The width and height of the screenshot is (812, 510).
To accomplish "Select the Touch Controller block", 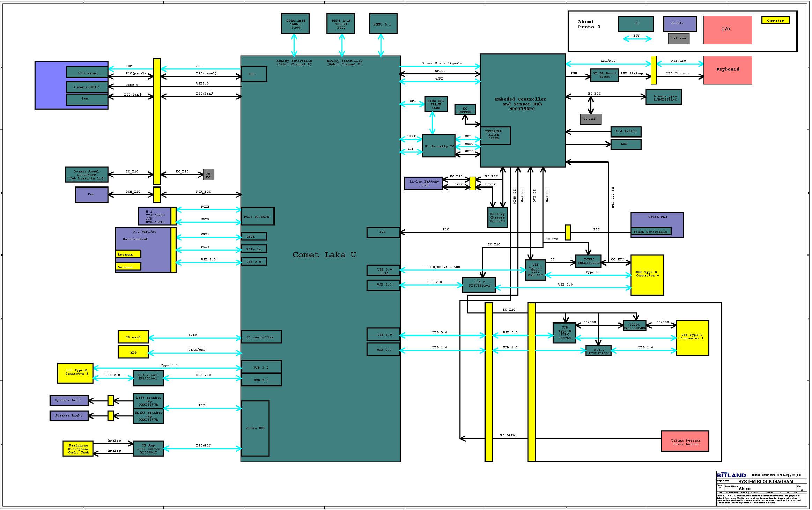I will [650, 232].
